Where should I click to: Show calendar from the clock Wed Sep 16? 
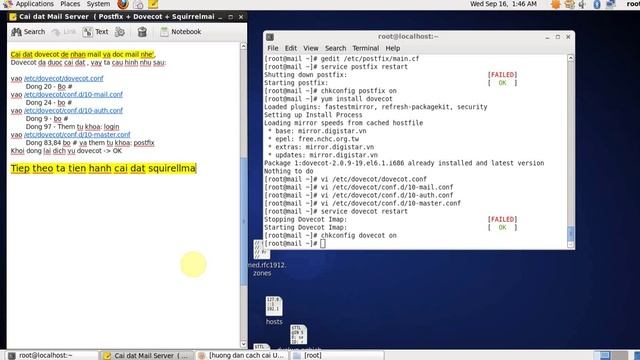pos(503,4)
